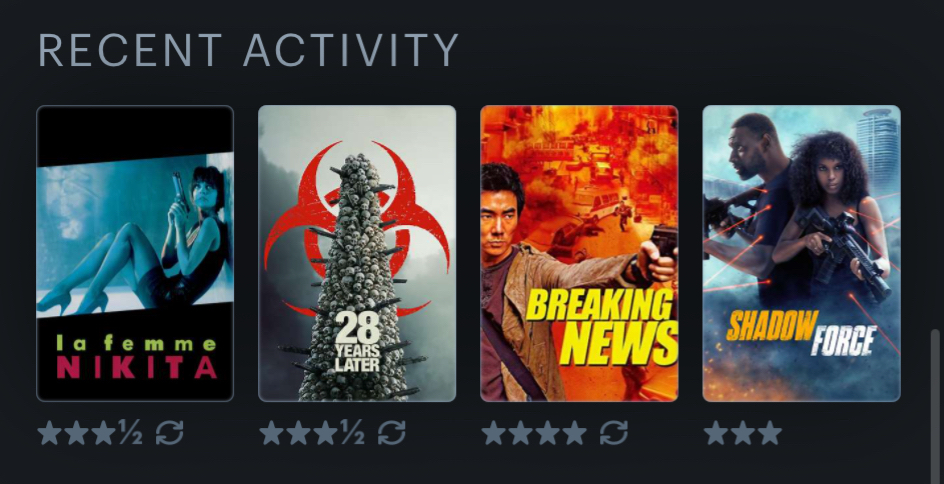Image resolution: width=944 pixels, height=484 pixels.
Task: Open the Breaking News poster
Action: point(579,253)
